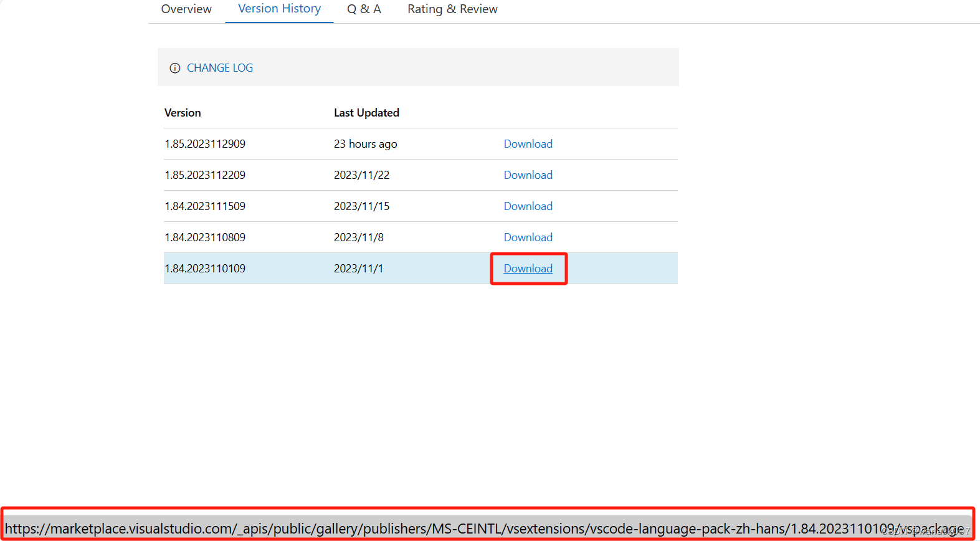980x541 pixels.
Task: Download version 1.85.2023112209
Action: point(528,175)
